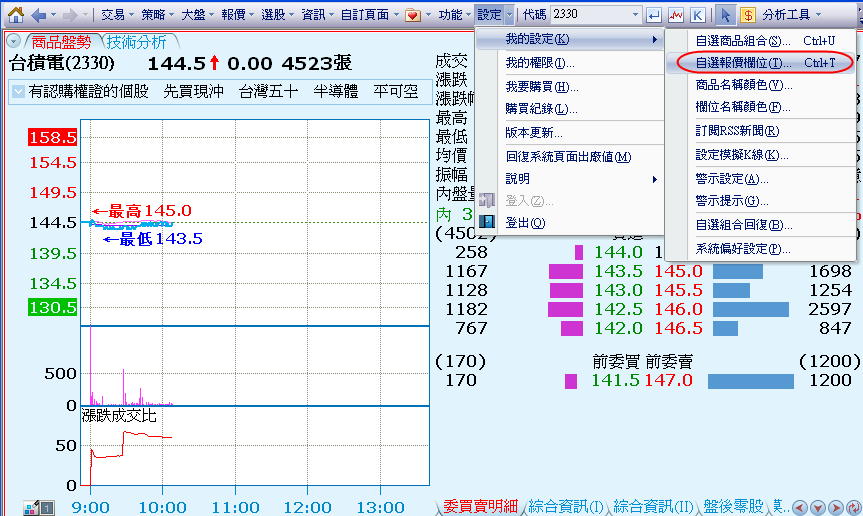This screenshot has height=516, width=863.
Task: Click the enter/confirm stock code icon
Action: 654,15
